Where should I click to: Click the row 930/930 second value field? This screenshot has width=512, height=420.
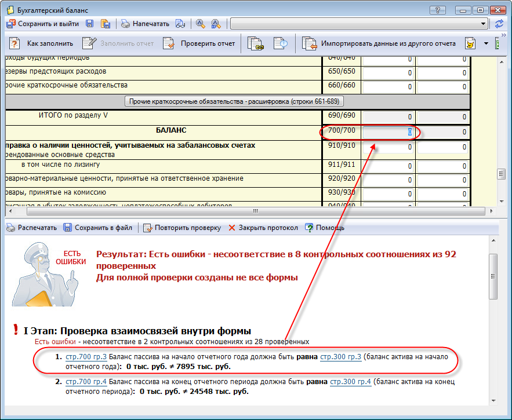(442, 194)
